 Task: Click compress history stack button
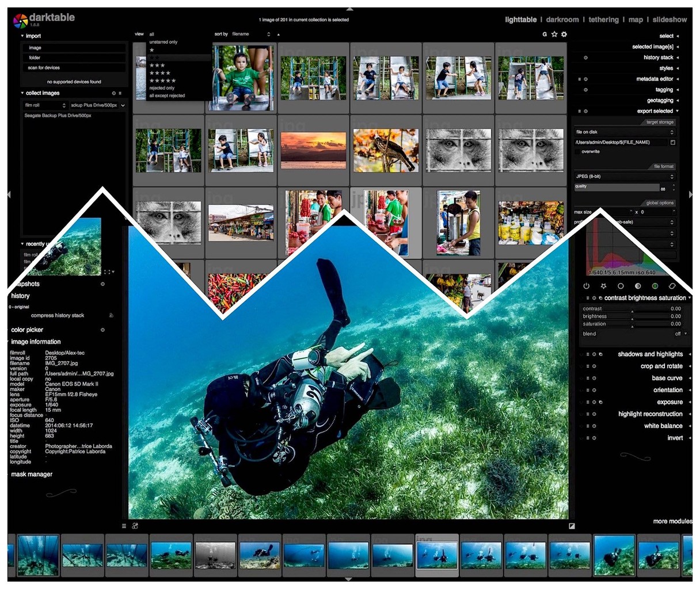click(x=58, y=315)
